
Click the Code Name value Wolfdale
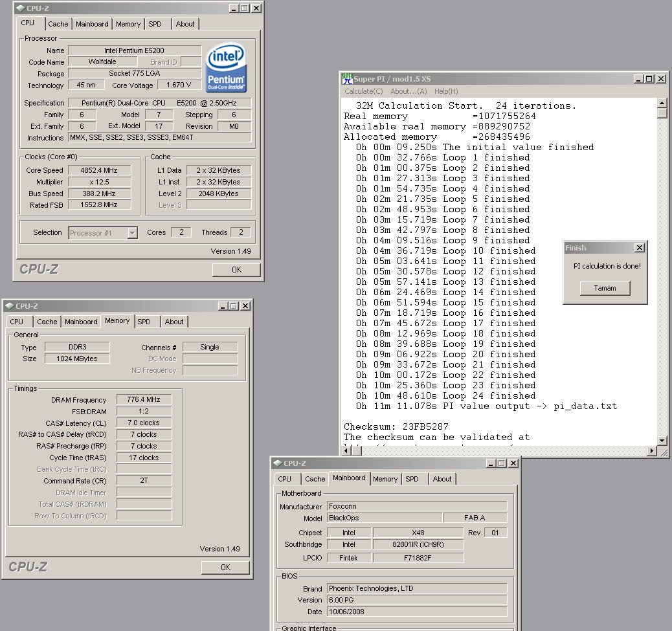(102, 61)
